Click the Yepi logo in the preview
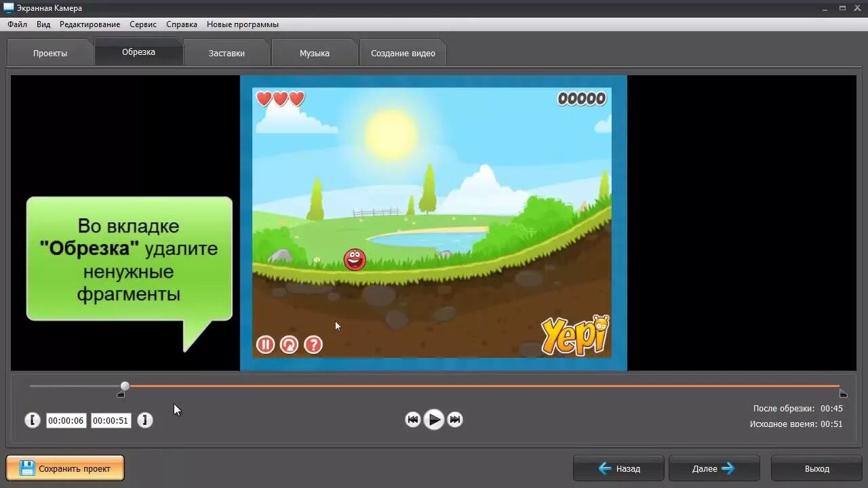The height and width of the screenshot is (488, 868). (575, 335)
